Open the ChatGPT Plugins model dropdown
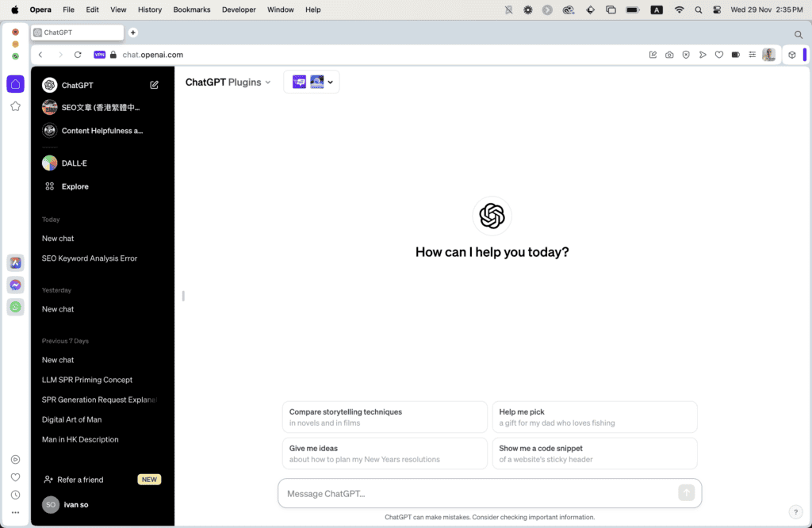 (228, 82)
